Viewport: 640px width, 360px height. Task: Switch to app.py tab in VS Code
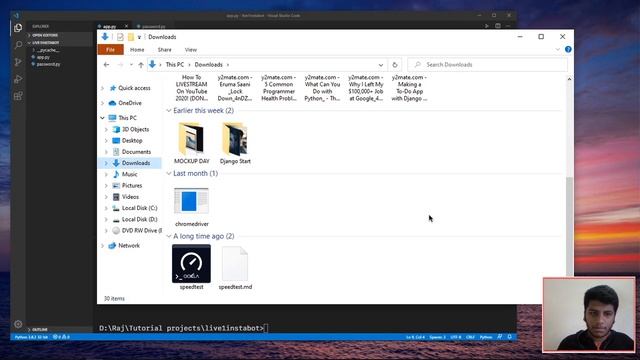click(x=109, y=26)
